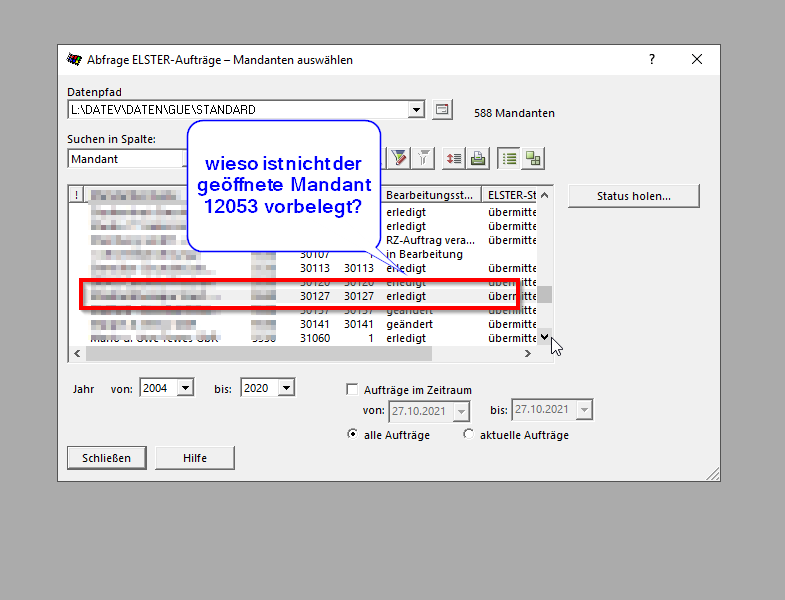Open the Zeitraum 'von' date dropdown

[461, 411]
